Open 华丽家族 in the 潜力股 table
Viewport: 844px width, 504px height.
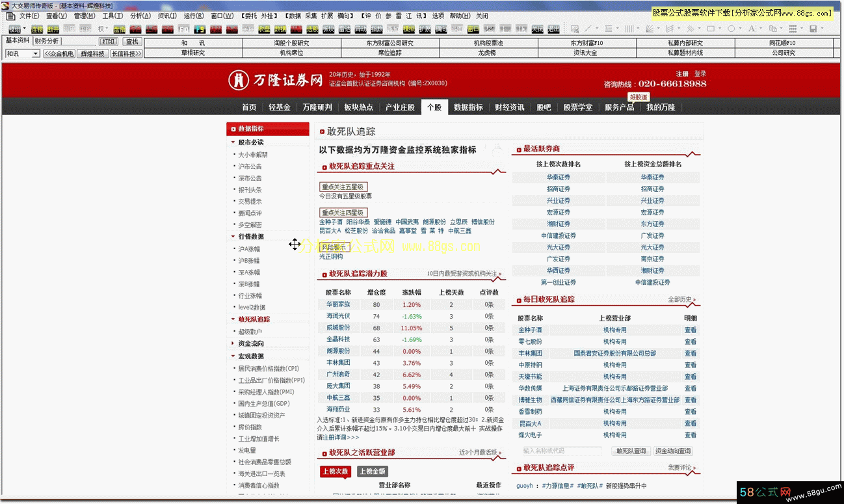point(338,304)
